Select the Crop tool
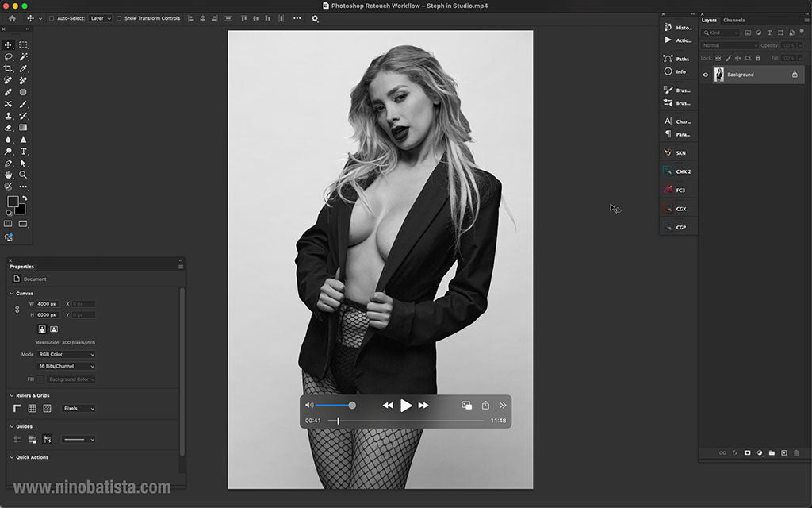 coord(9,67)
